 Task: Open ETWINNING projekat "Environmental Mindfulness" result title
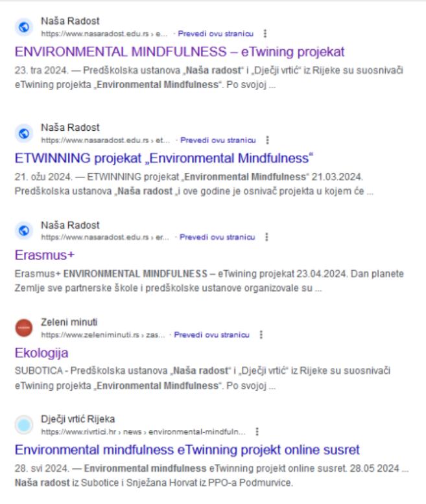[164, 158]
